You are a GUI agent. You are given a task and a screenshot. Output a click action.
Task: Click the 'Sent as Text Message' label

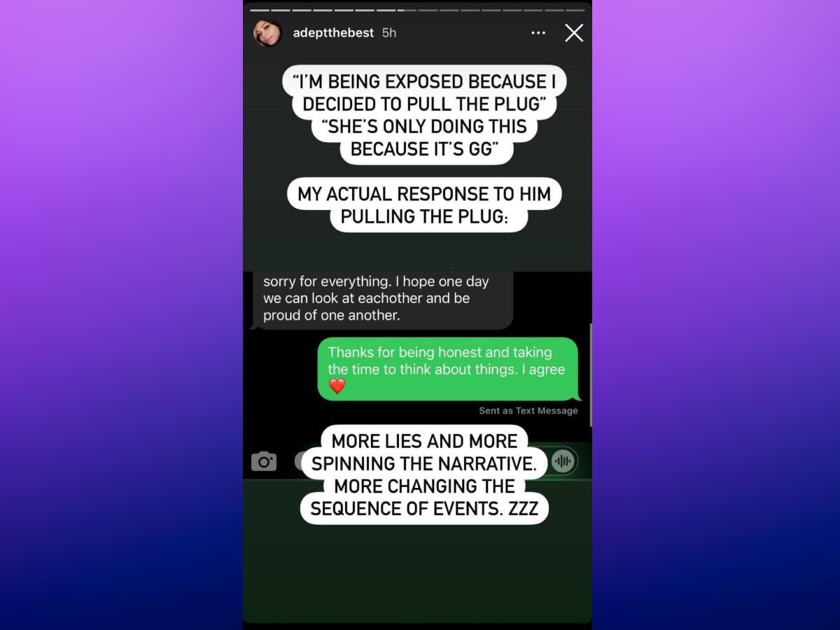(528, 411)
